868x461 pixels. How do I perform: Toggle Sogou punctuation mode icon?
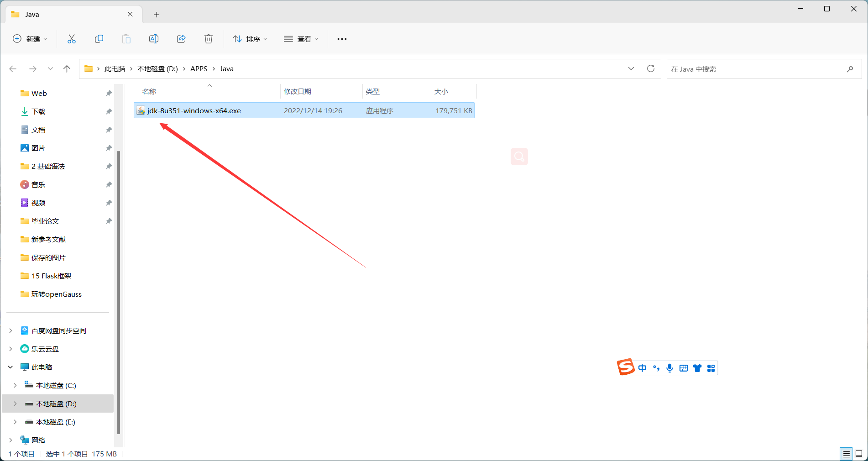coord(656,368)
